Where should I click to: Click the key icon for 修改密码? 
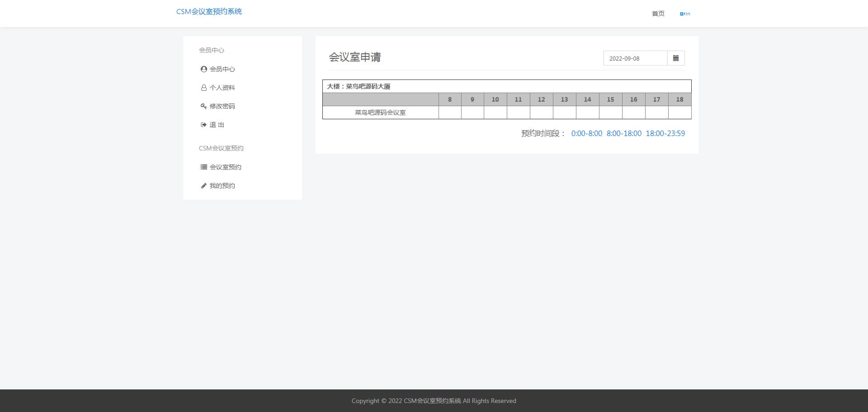203,106
